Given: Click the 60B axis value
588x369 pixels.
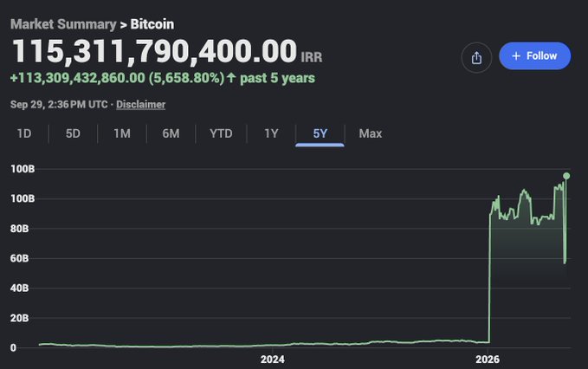Looking at the screenshot, I should pos(20,258).
